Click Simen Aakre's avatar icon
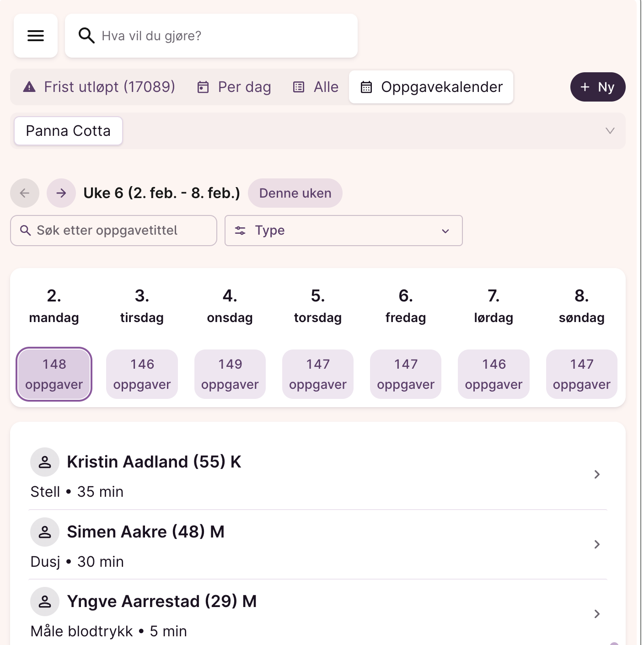This screenshot has width=644, height=645. (x=45, y=532)
